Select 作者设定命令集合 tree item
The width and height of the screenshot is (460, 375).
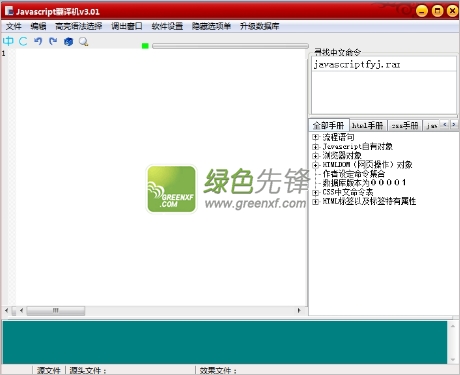point(354,174)
